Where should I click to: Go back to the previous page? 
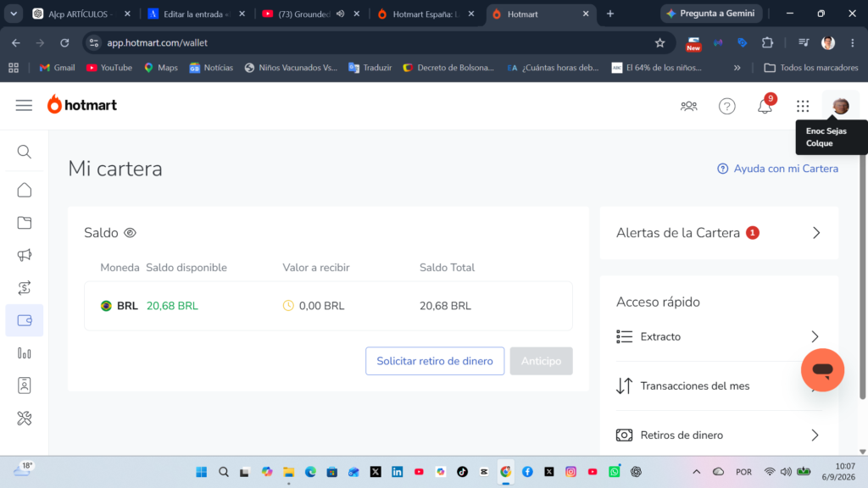coord(16,42)
